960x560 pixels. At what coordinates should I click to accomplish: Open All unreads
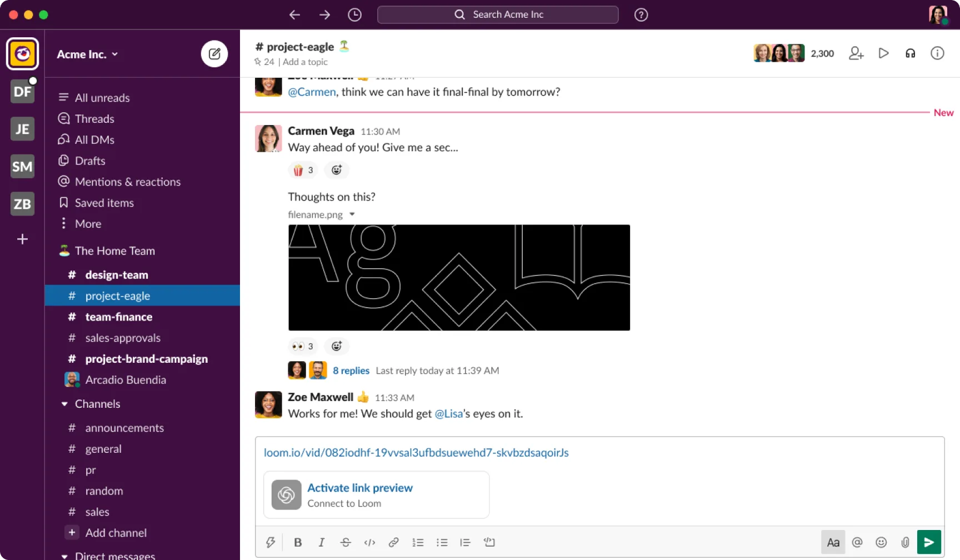pyautogui.click(x=142, y=98)
